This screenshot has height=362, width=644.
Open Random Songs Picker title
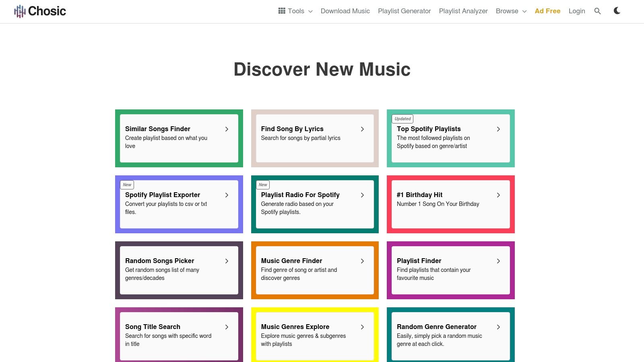[159, 261]
